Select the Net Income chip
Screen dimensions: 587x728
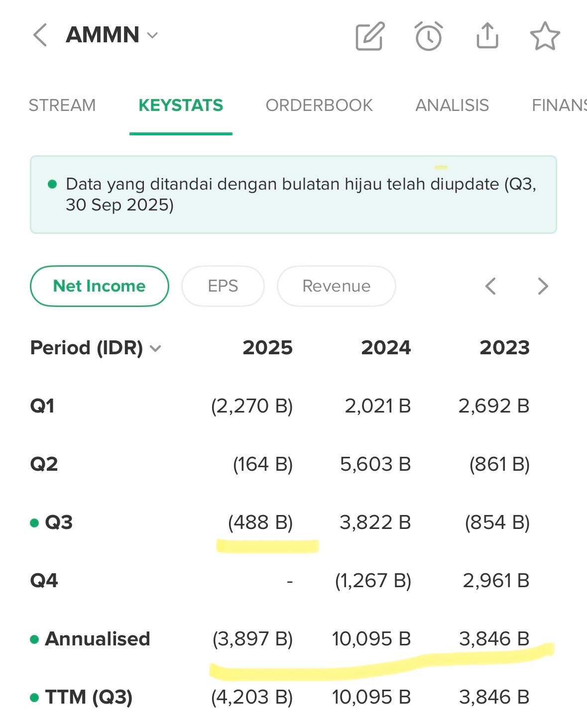(x=100, y=286)
